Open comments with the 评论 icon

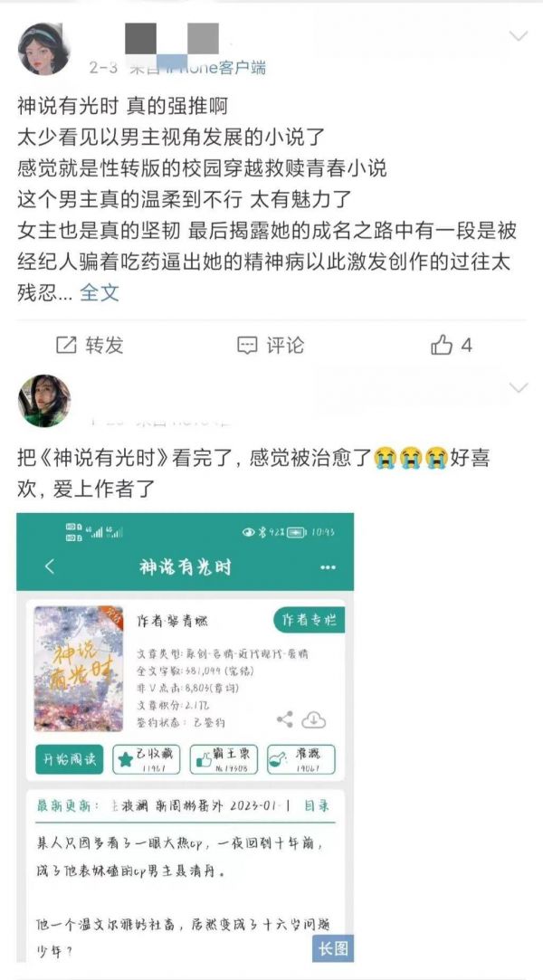click(x=247, y=345)
